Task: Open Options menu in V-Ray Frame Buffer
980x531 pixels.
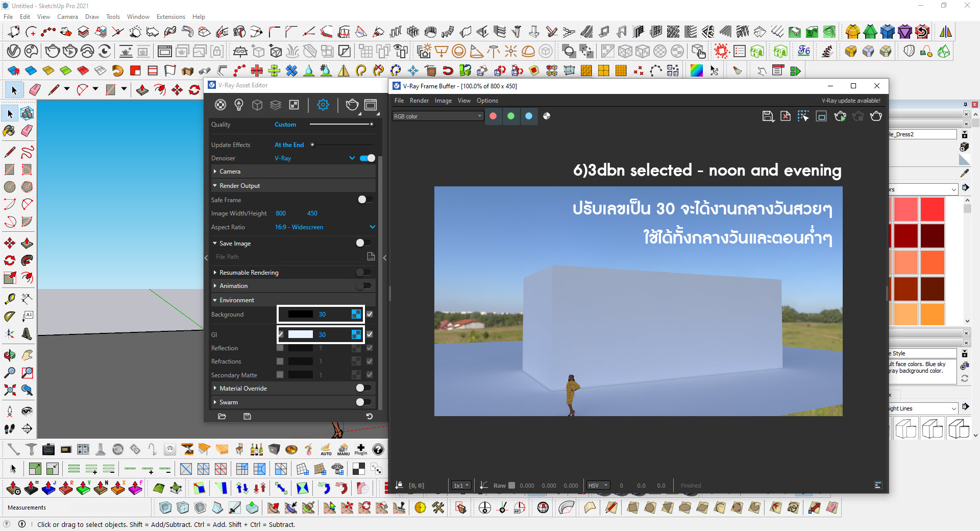Action: click(x=487, y=101)
